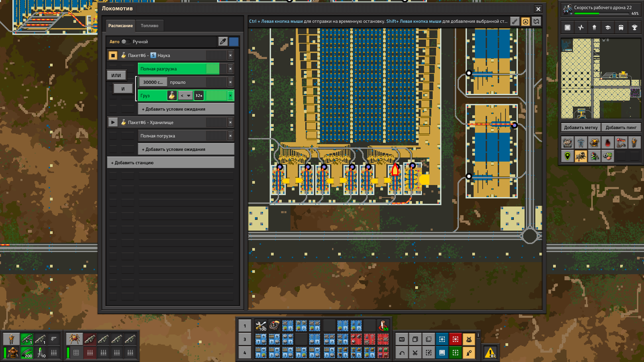Select the blue Blueprint tool shortcut
This screenshot has height=362, width=644.
pos(442,339)
